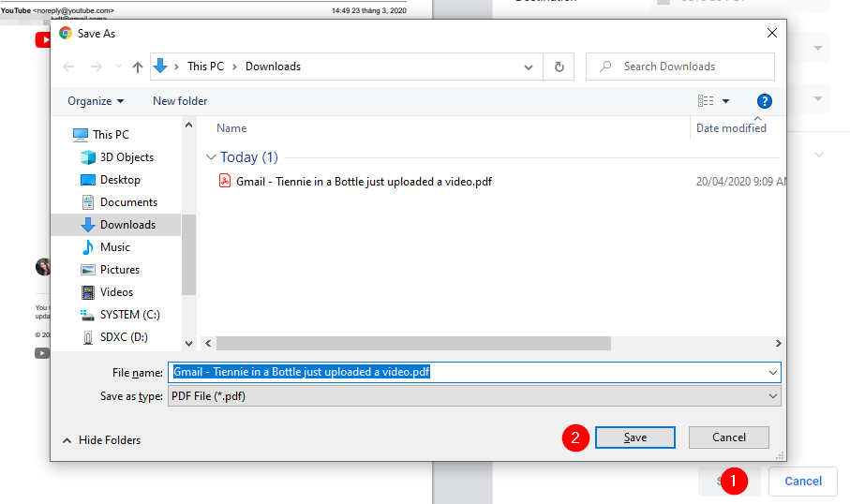Select the Music folder in sidebar
850x504 pixels.
pos(115,247)
